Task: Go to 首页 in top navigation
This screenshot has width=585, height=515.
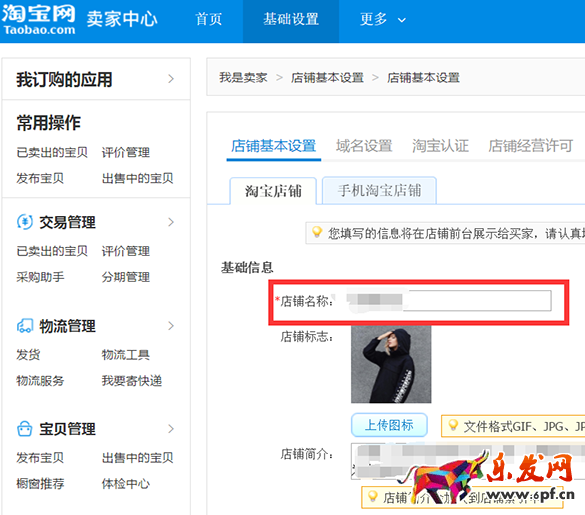Action: [209, 19]
